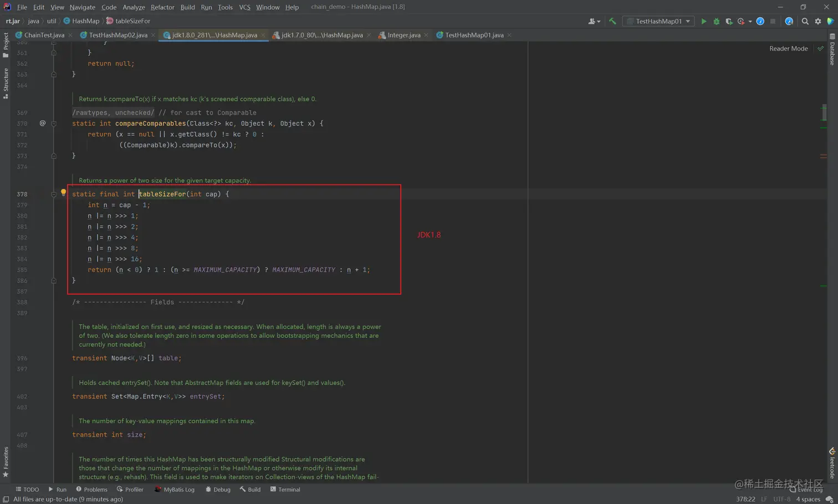Click the blue update icon left of the search magnifier

pyautogui.click(x=789, y=21)
